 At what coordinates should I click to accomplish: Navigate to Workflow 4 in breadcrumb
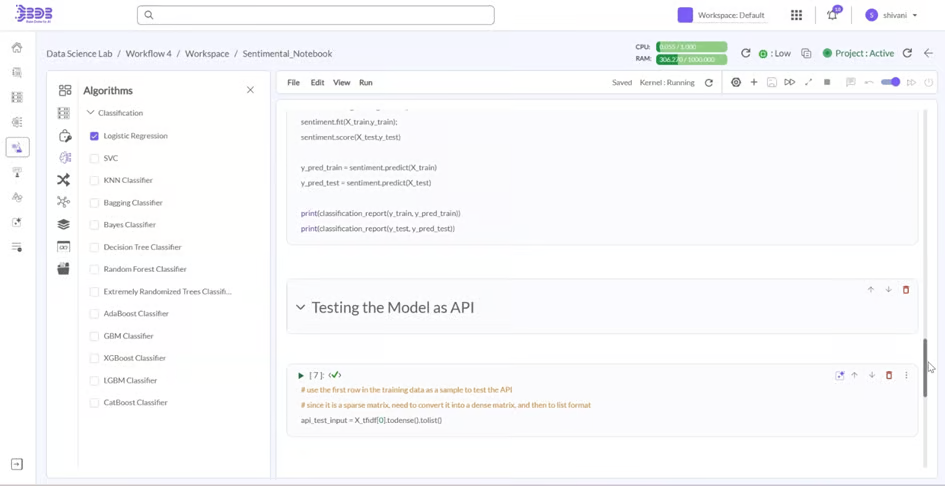click(x=148, y=54)
